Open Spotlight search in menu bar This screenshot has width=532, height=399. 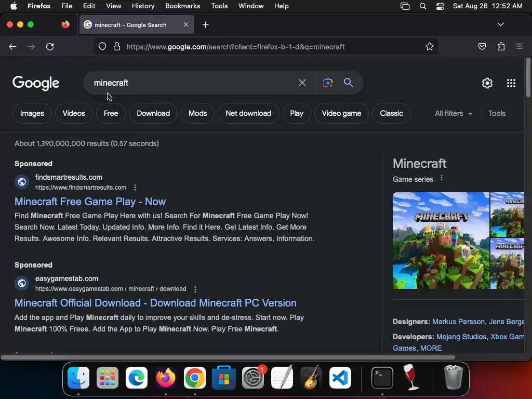pos(423,6)
